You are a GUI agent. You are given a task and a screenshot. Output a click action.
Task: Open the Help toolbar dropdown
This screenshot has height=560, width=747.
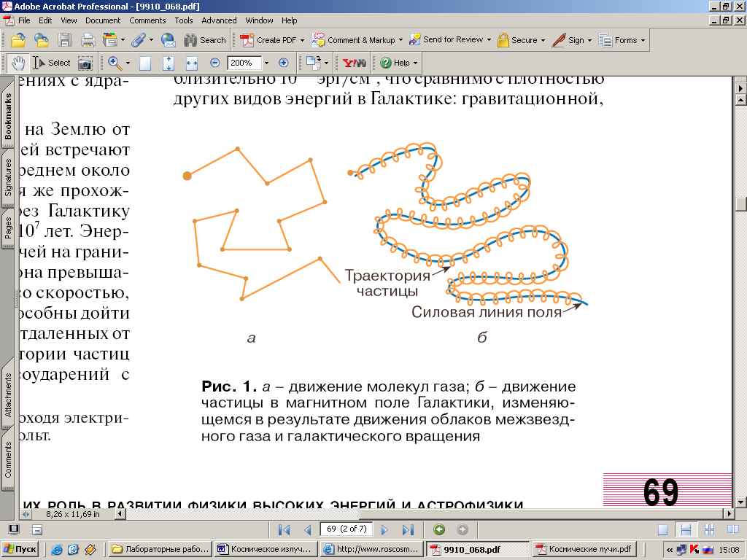point(415,63)
